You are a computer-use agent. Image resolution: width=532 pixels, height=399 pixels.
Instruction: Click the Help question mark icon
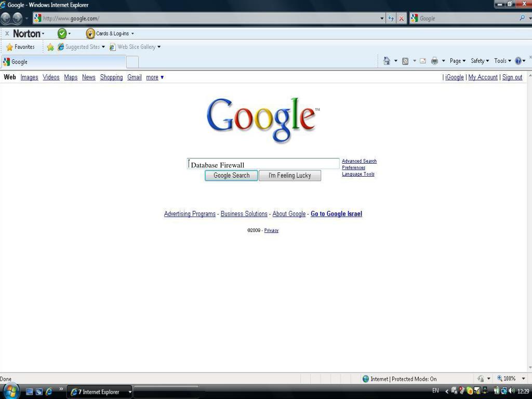click(518, 61)
